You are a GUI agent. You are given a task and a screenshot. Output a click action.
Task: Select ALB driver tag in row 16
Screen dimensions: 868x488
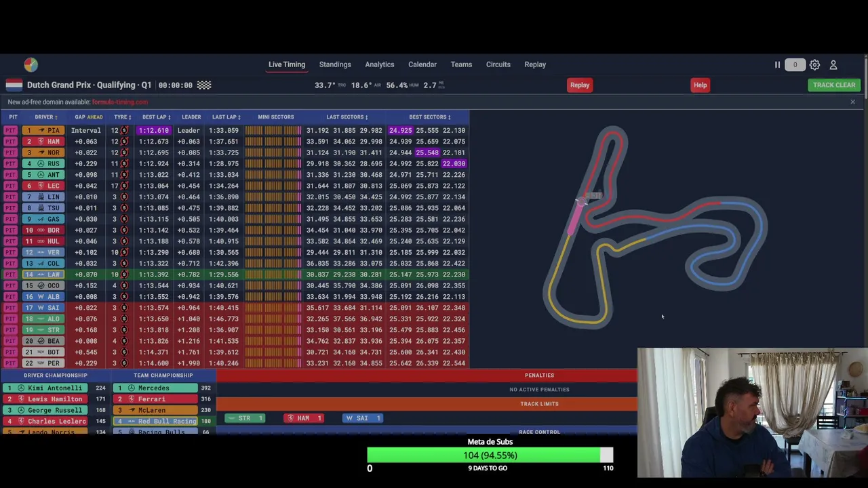44,297
